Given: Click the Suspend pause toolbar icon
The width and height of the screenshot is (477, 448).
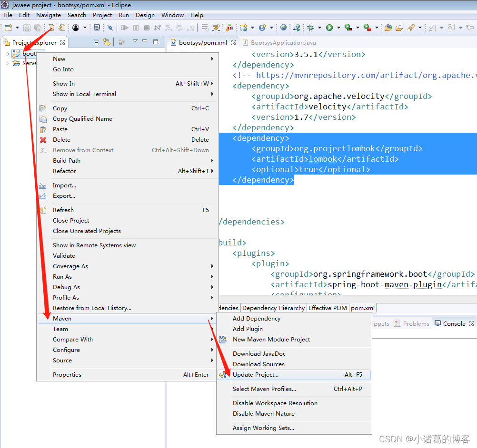Looking at the screenshot, I should (136, 28).
